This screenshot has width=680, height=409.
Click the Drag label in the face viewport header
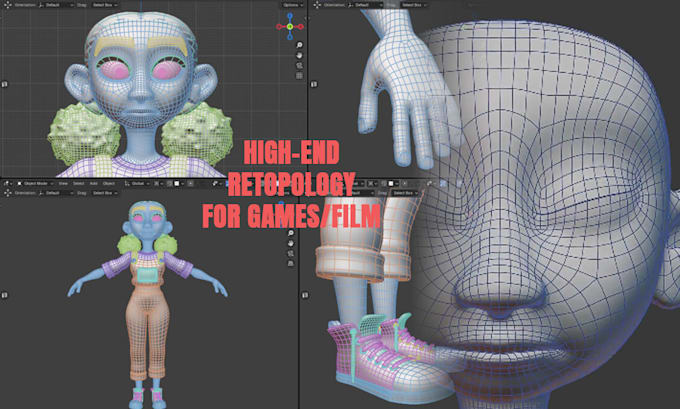(x=82, y=5)
